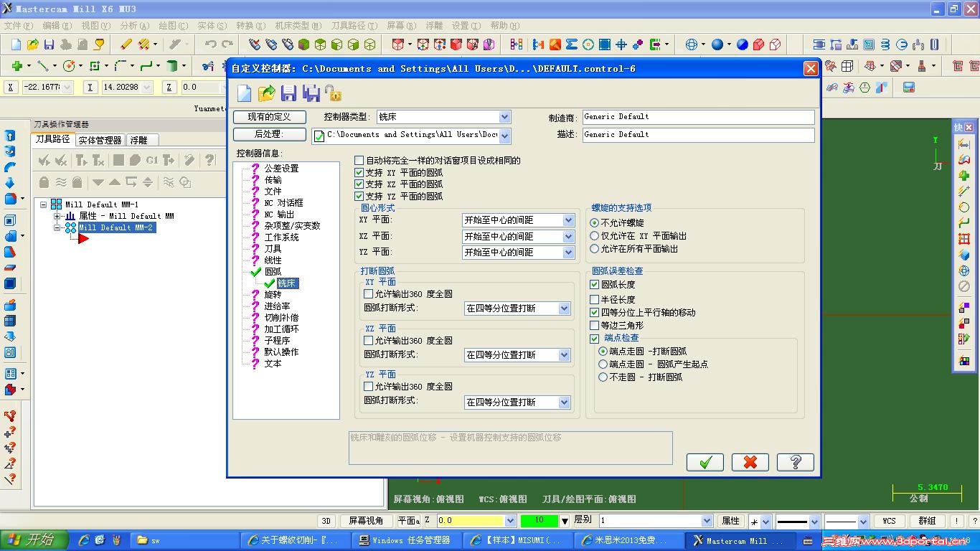Select the Create Rectangle tool

point(94,66)
